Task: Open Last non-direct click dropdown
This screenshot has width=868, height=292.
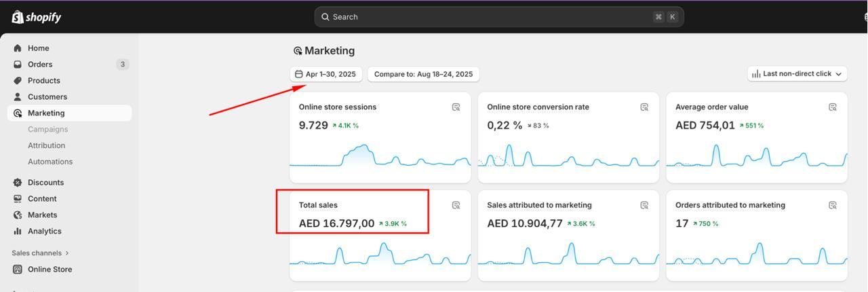Action: (797, 74)
